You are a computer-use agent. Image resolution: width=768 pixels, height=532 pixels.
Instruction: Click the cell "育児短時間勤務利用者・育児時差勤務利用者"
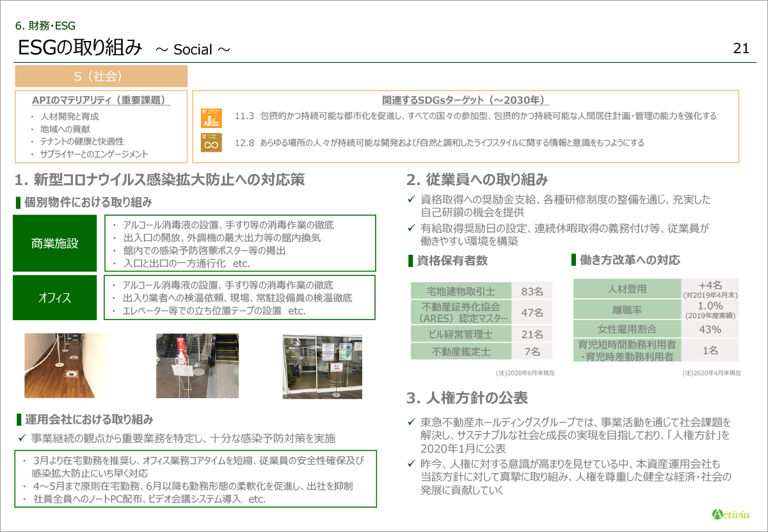(627, 350)
